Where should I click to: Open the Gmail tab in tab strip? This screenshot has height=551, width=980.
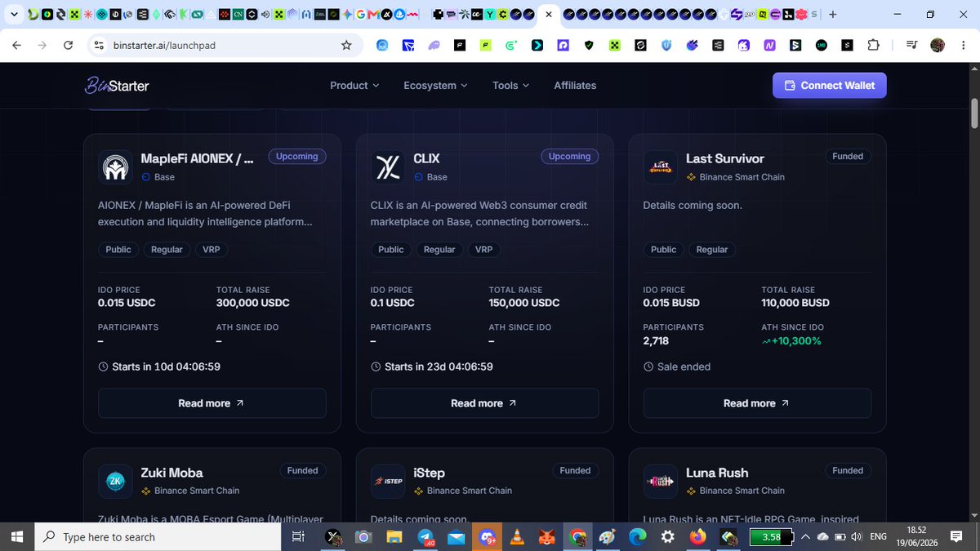point(373,15)
